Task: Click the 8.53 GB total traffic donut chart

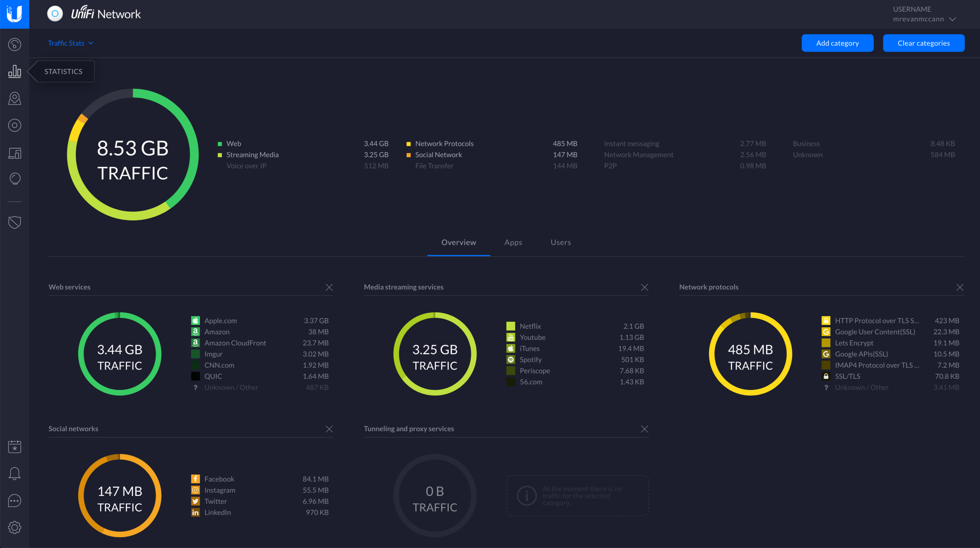Action: coord(133,154)
